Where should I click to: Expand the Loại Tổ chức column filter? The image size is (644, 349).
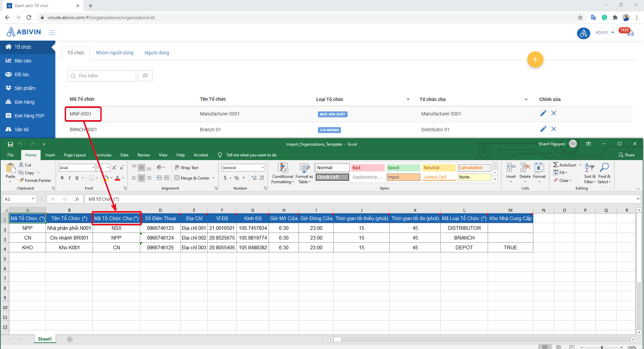408,99
